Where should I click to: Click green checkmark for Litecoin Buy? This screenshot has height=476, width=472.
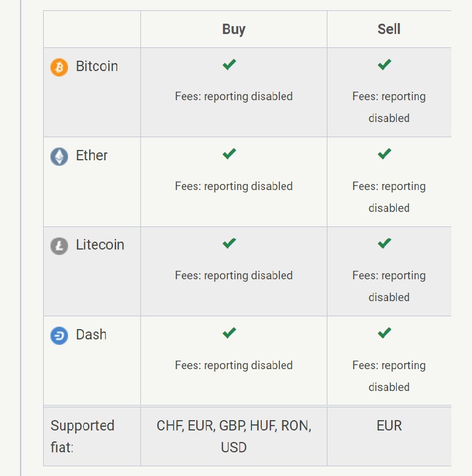tap(230, 243)
